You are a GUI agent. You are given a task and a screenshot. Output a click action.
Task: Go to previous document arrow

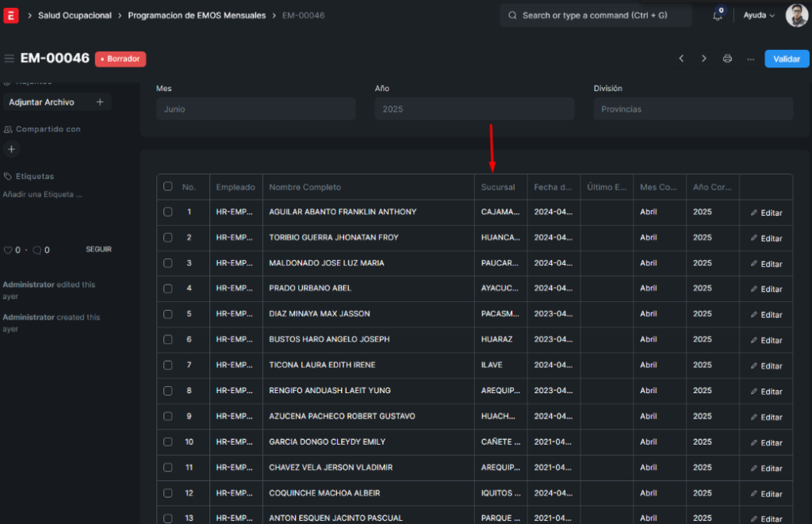(x=681, y=59)
